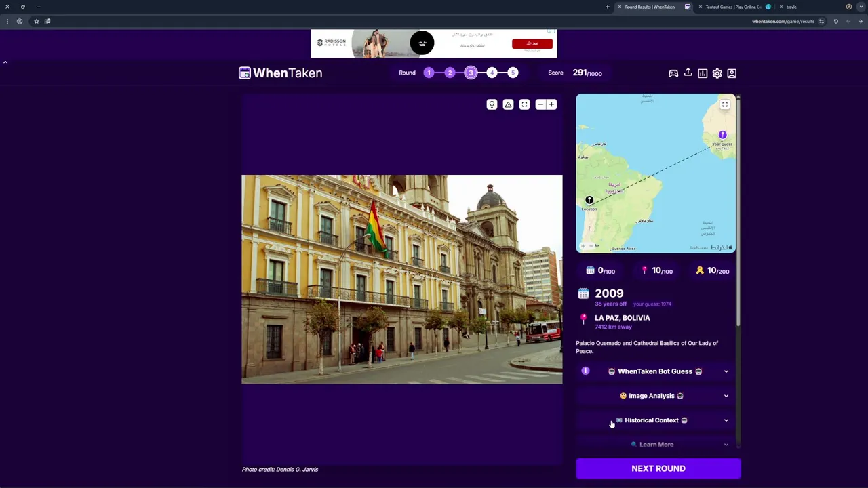This screenshot has height=488, width=868.
Task: Zoom out photo with minus button
Action: [540, 104]
